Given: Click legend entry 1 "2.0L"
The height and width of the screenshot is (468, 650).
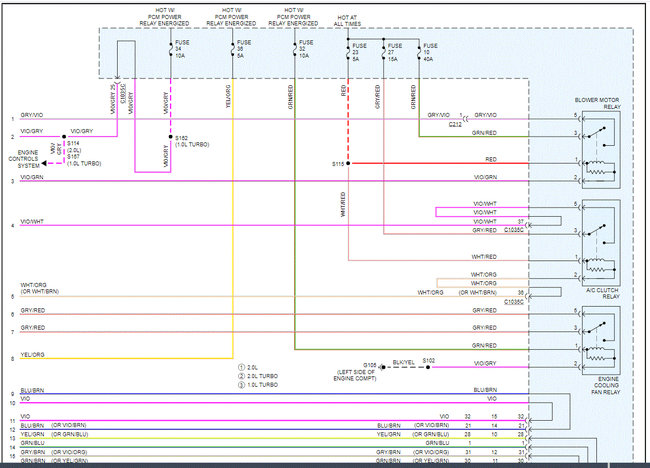Looking at the screenshot, I should coord(248,367).
